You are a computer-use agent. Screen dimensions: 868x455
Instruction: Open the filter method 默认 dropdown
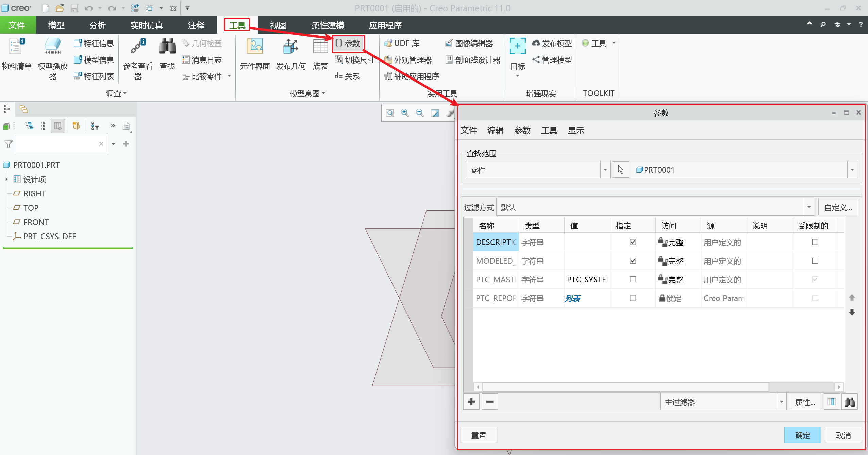809,207
